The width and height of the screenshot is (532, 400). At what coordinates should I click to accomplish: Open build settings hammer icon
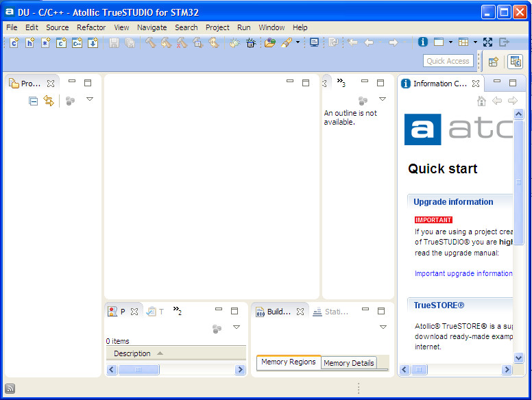pyautogui.click(x=198, y=42)
